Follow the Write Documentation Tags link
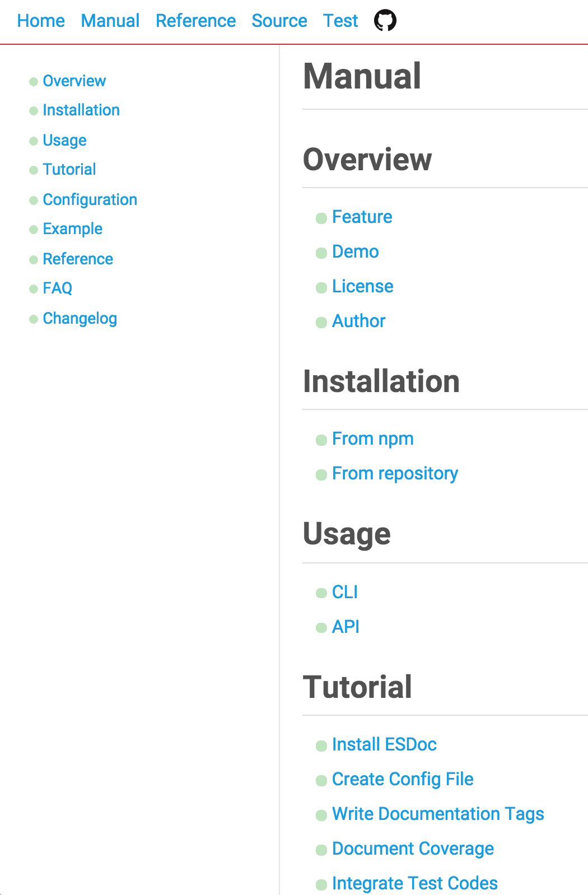Viewport: 588px width, 895px height. (x=438, y=814)
